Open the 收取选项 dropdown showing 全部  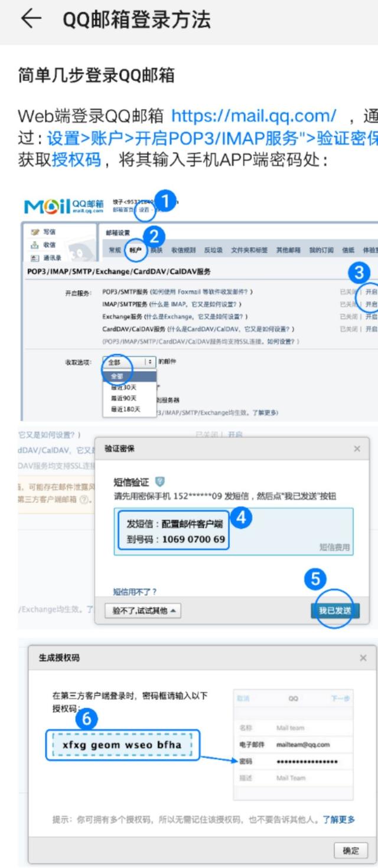[x=129, y=362]
